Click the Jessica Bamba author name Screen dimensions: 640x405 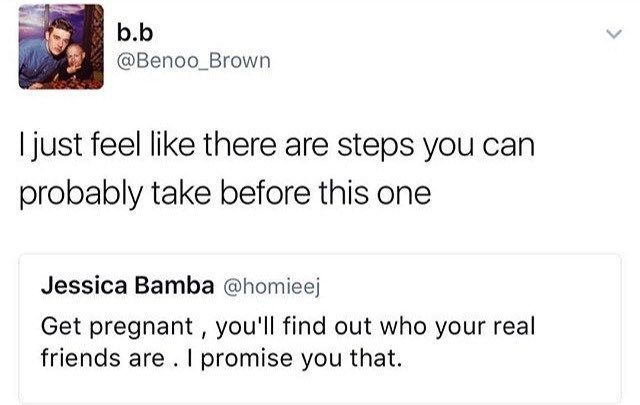126,286
